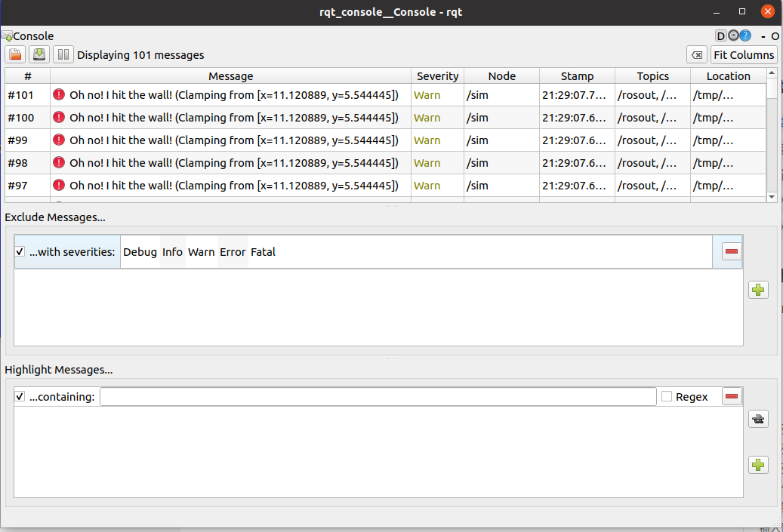Select message row #100
This screenshot has width=783, height=532.
tap(386, 118)
